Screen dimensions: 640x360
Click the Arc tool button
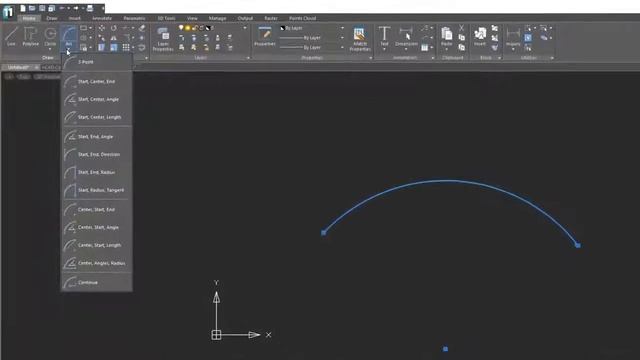69,35
